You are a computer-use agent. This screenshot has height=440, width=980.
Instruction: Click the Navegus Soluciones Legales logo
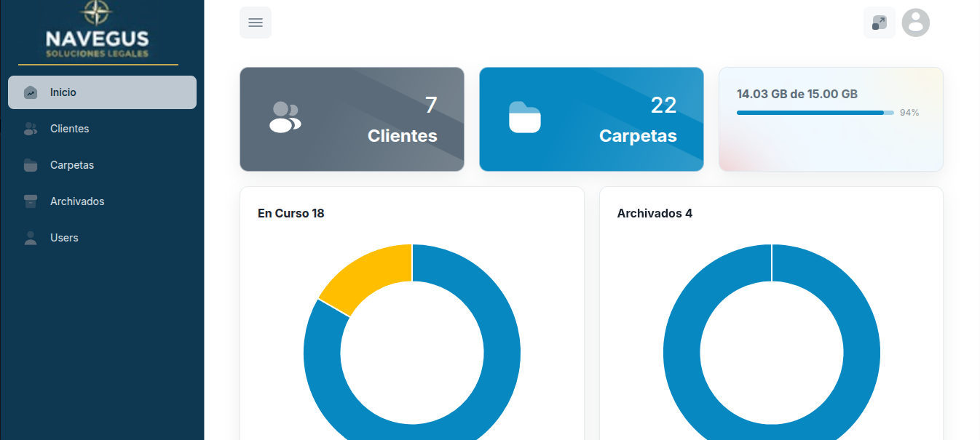[x=98, y=32]
